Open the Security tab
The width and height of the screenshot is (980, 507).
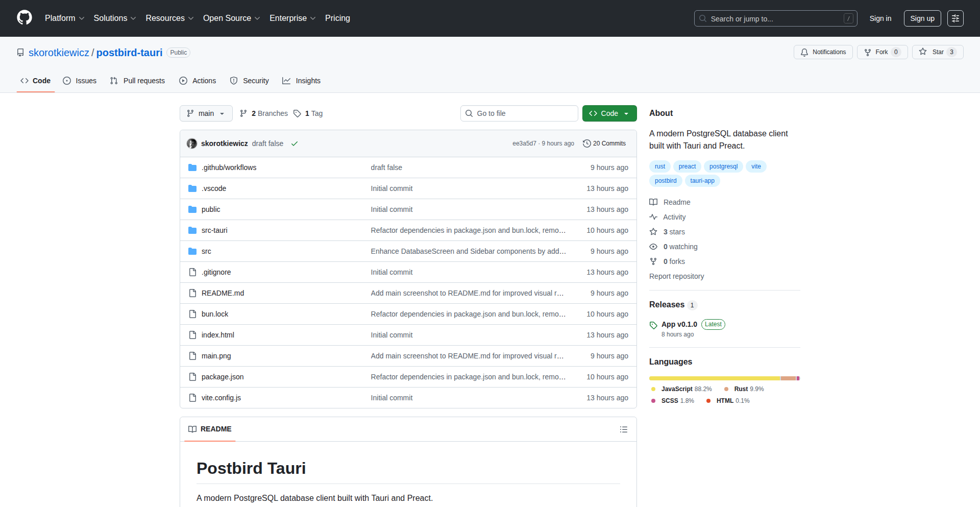pos(249,81)
